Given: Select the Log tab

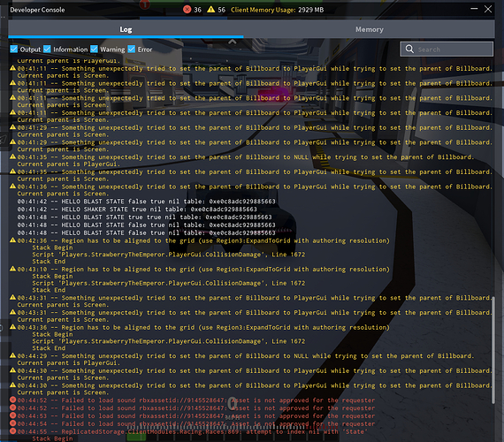Looking at the screenshot, I should 126,29.
